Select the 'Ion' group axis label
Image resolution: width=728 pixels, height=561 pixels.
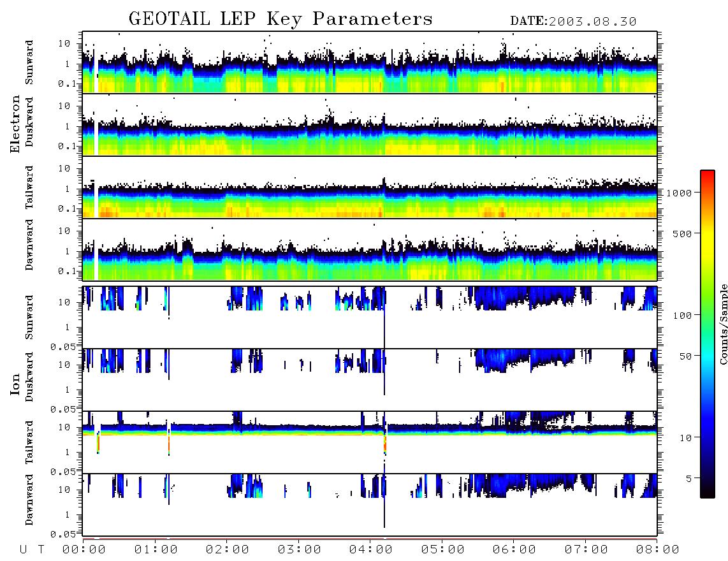point(15,384)
